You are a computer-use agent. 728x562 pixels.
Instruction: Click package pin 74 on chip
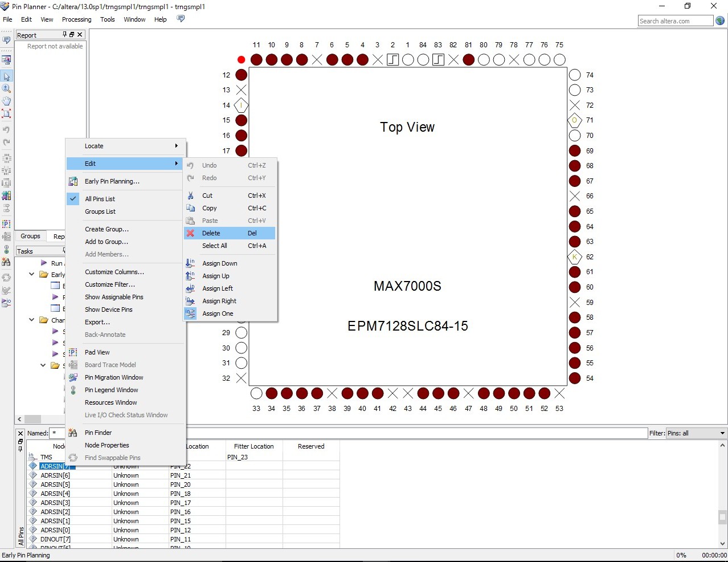coord(575,75)
